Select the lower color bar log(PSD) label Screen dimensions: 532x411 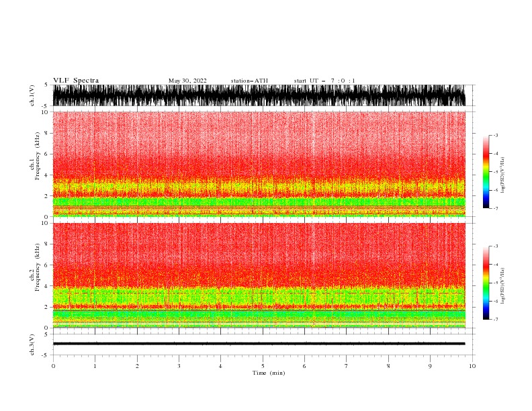pos(502,286)
